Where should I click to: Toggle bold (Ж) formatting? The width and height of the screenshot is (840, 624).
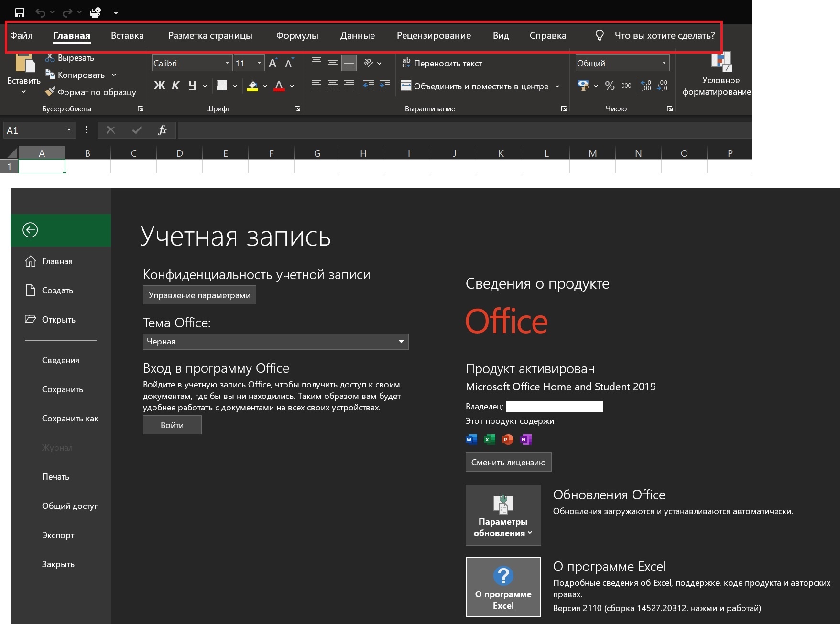[x=159, y=86]
